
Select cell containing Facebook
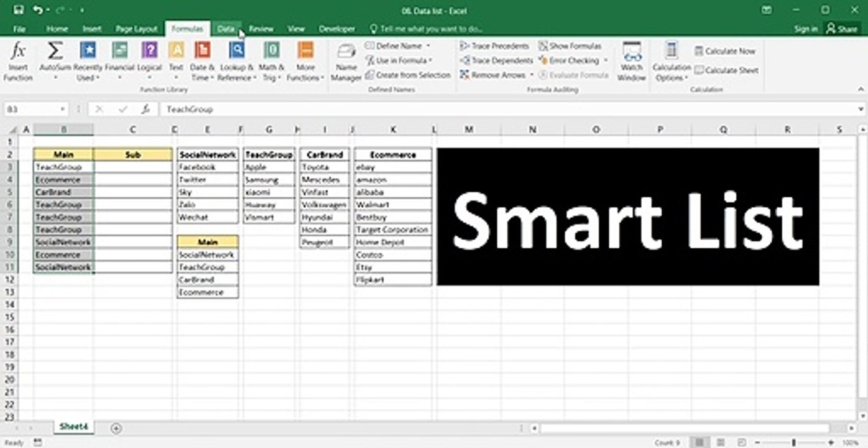click(x=208, y=167)
